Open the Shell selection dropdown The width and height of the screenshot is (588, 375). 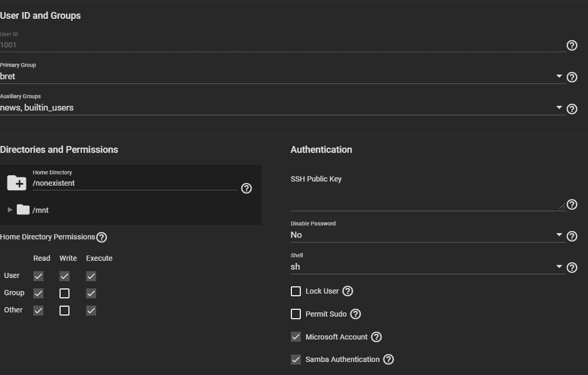[427, 267]
